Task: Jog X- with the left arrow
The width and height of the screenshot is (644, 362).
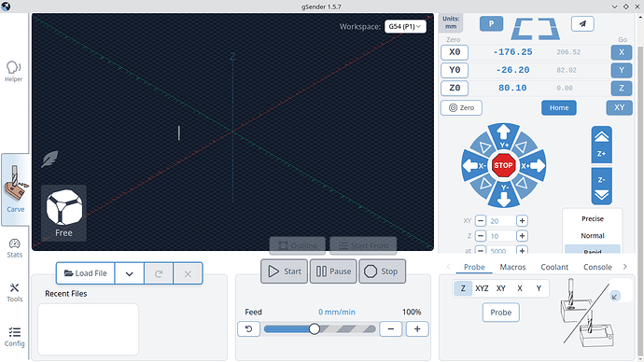Action: (x=474, y=166)
